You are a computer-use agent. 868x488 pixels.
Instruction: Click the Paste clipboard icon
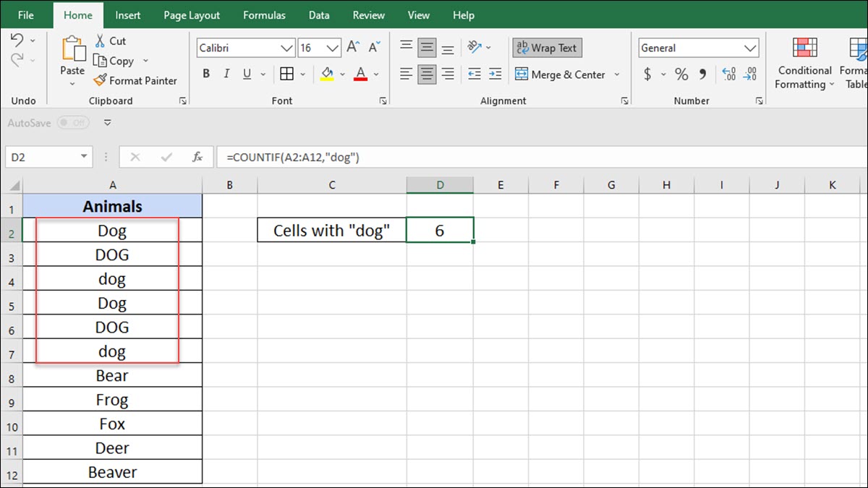tap(72, 48)
